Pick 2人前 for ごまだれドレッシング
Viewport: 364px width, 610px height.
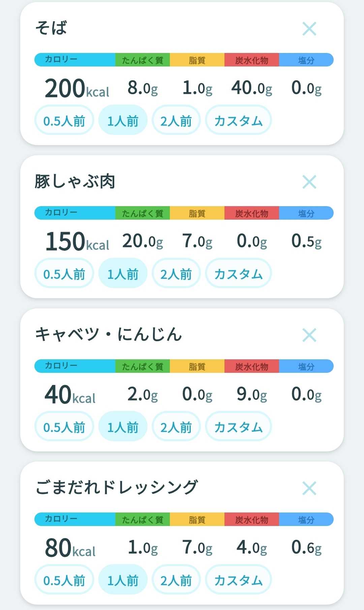click(176, 580)
